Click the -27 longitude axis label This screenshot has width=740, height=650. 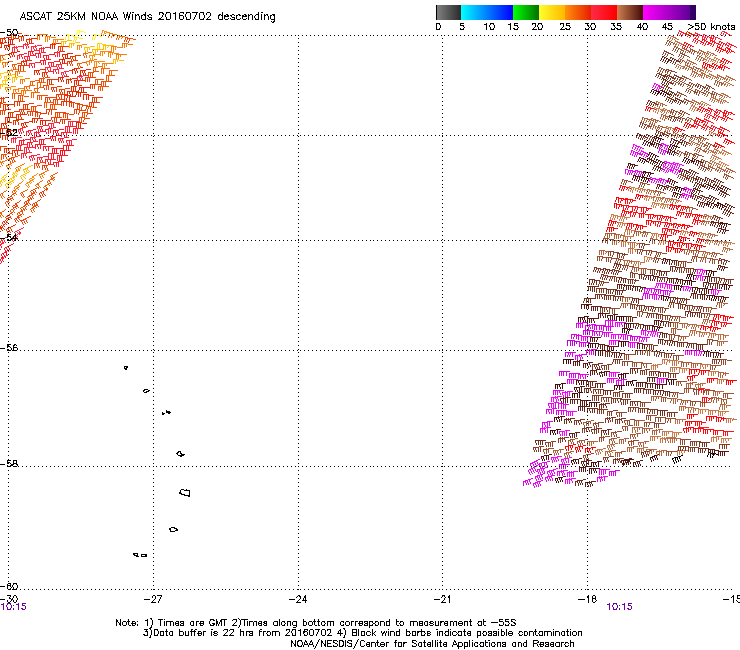click(x=152, y=599)
